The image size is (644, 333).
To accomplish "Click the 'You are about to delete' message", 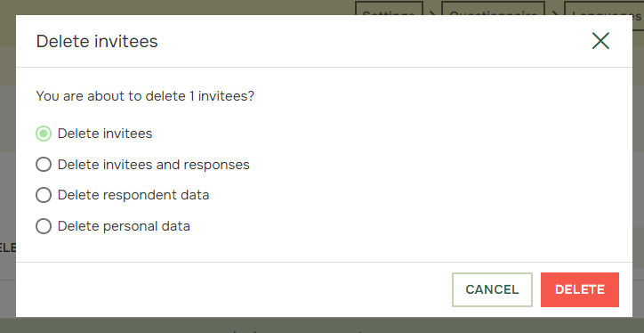I will coord(145,96).
